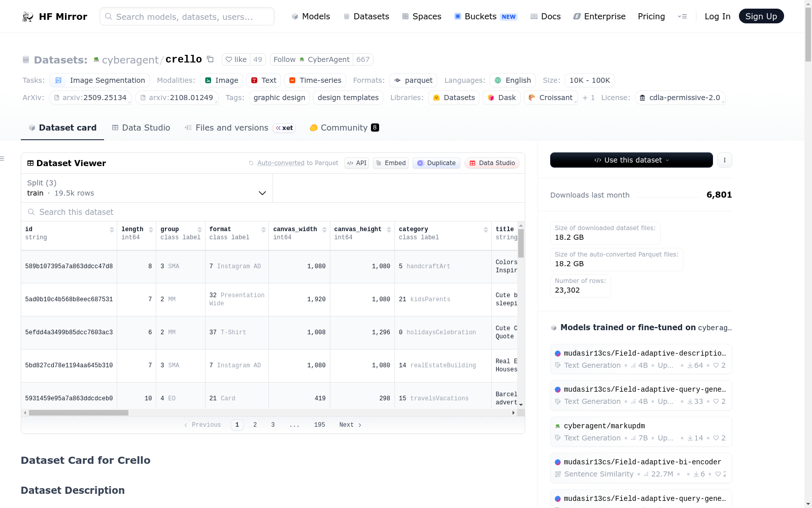This screenshot has height=508, width=812.
Task: Select the English language tag
Action: click(513, 80)
